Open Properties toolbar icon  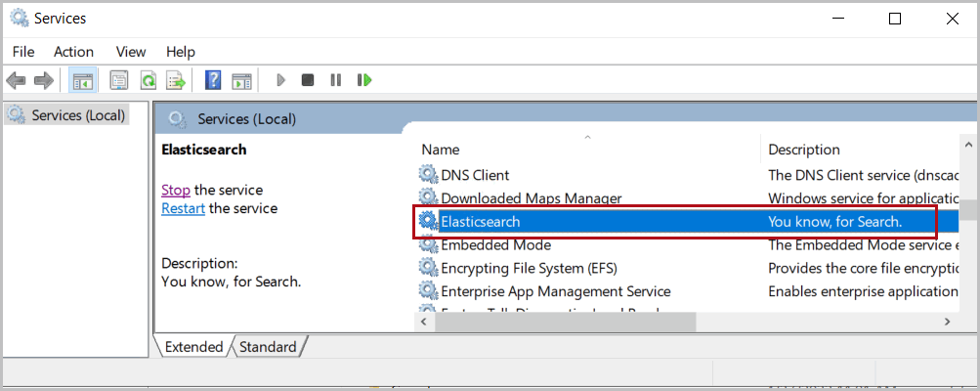click(x=119, y=80)
